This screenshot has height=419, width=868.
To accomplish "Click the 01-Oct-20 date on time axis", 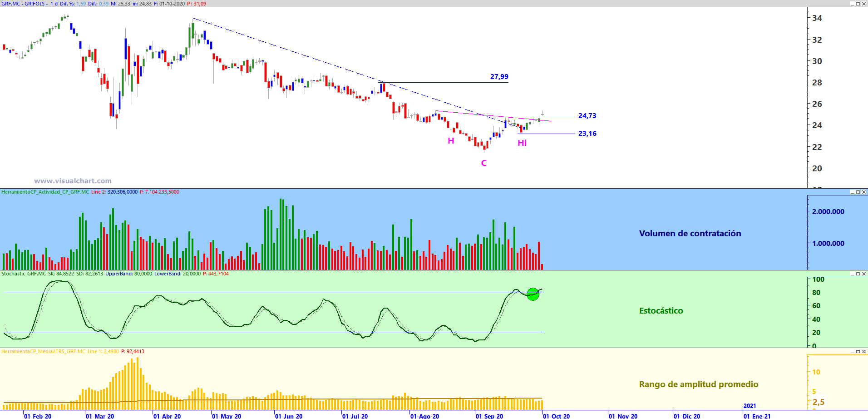I will click(x=556, y=416).
